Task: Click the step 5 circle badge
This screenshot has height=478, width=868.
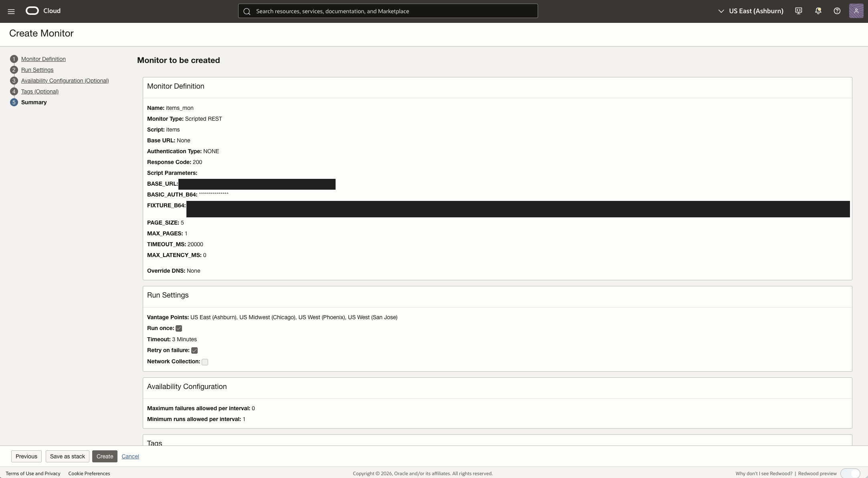Action: point(14,102)
